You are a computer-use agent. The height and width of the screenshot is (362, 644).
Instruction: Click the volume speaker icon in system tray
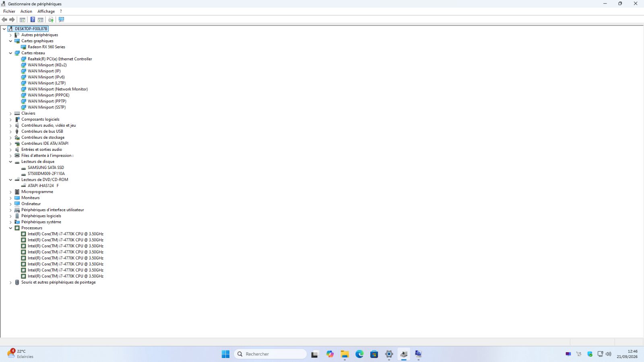pos(608,354)
